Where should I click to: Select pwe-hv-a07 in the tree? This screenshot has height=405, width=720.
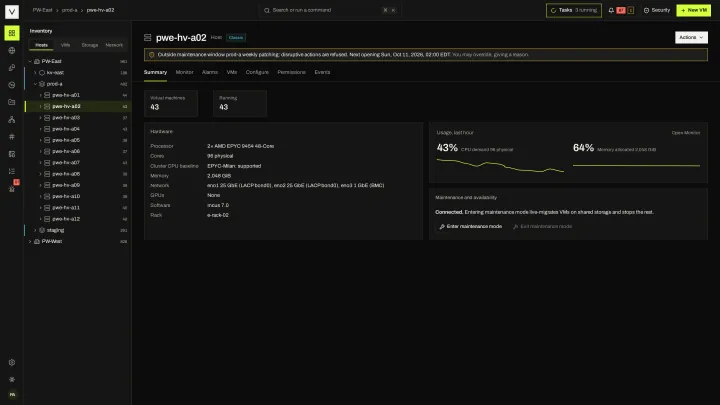click(78, 163)
